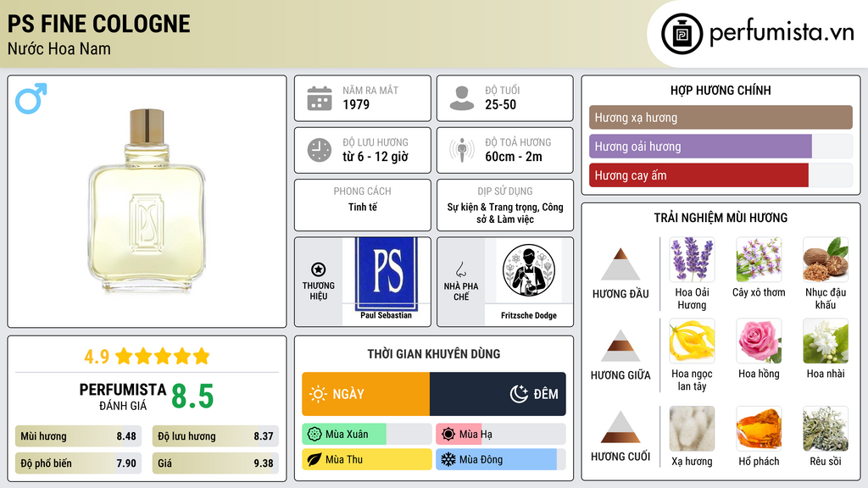Viewport: 868px width, 488px height.
Task: Open the Cây xô thơm note image
Action: pyautogui.click(x=759, y=259)
